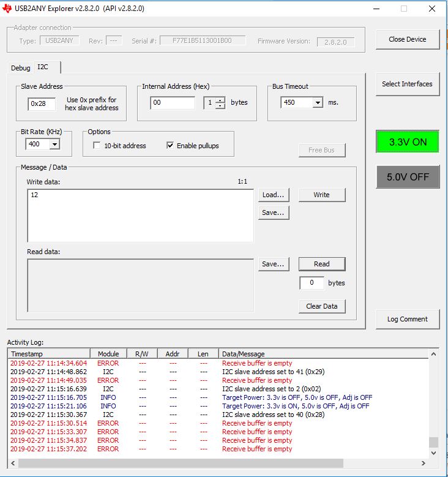The height and width of the screenshot is (477, 448).
Task: Click the Write button
Action: (x=322, y=195)
